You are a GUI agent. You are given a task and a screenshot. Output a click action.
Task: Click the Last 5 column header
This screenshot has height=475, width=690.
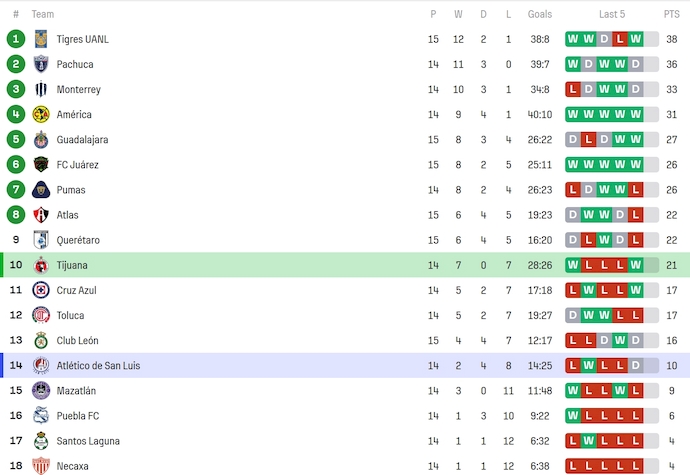click(612, 14)
